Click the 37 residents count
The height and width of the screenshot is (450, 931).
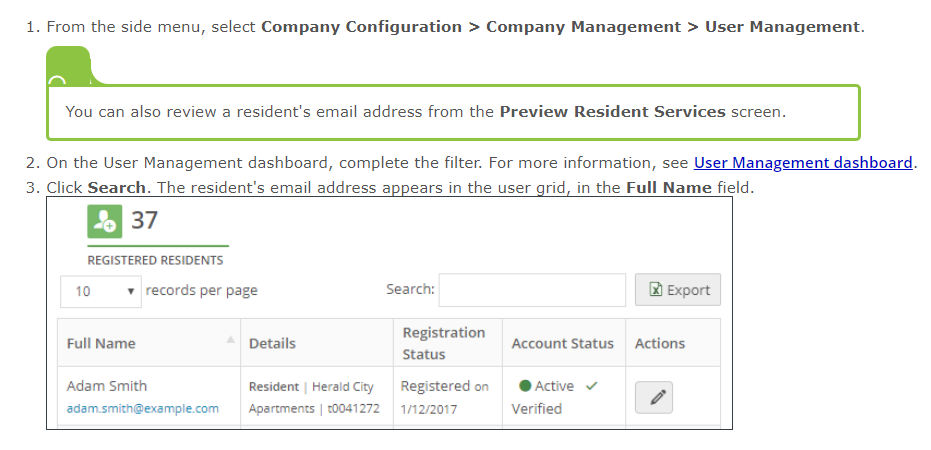pyautogui.click(x=145, y=220)
